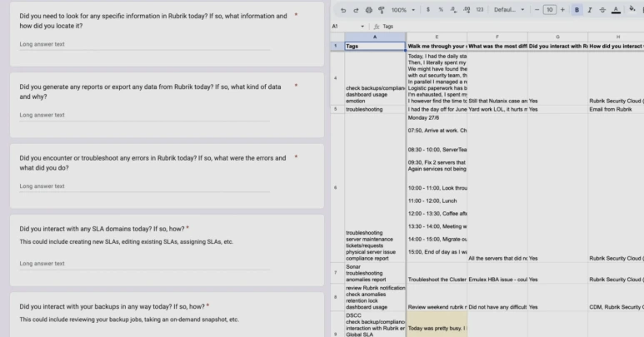Toggle italic formatting
Screen dimensions: 644x337
pyautogui.click(x=590, y=10)
